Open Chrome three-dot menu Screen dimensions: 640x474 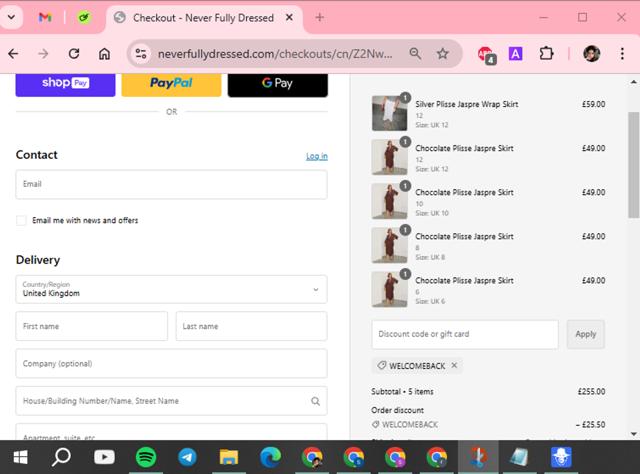click(622, 53)
